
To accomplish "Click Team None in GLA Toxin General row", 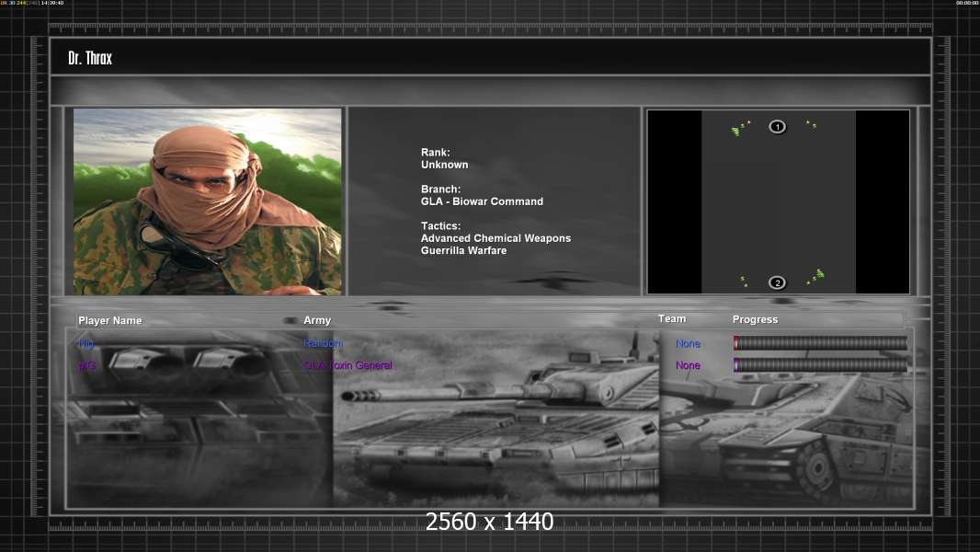I will point(688,365).
